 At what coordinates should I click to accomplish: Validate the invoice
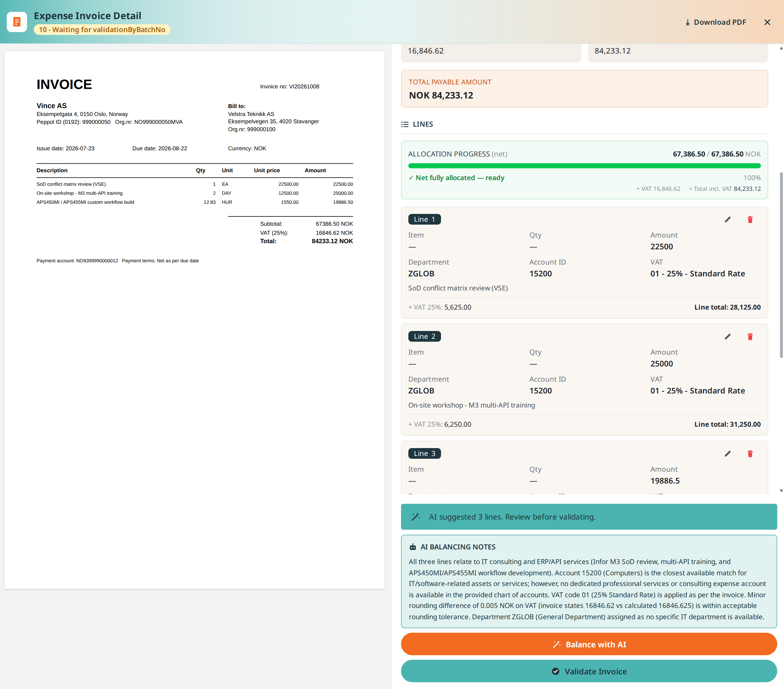pos(589,671)
